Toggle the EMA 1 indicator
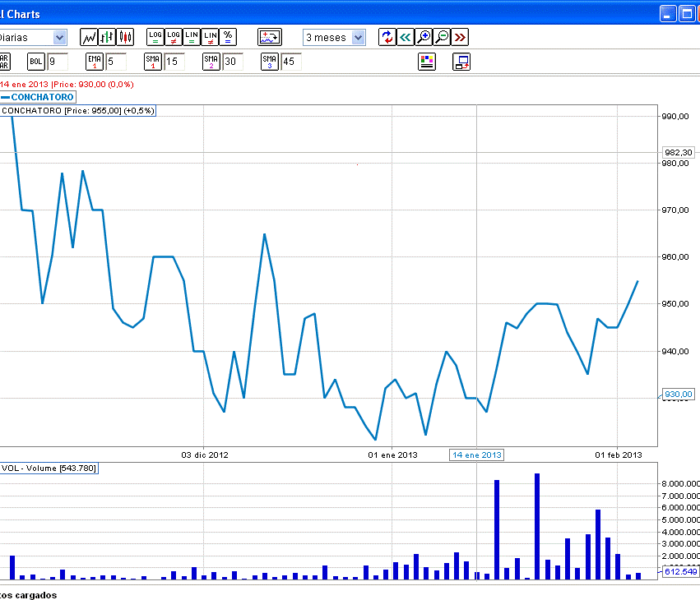Screen dimensions: 700x600 click(x=95, y=62)
